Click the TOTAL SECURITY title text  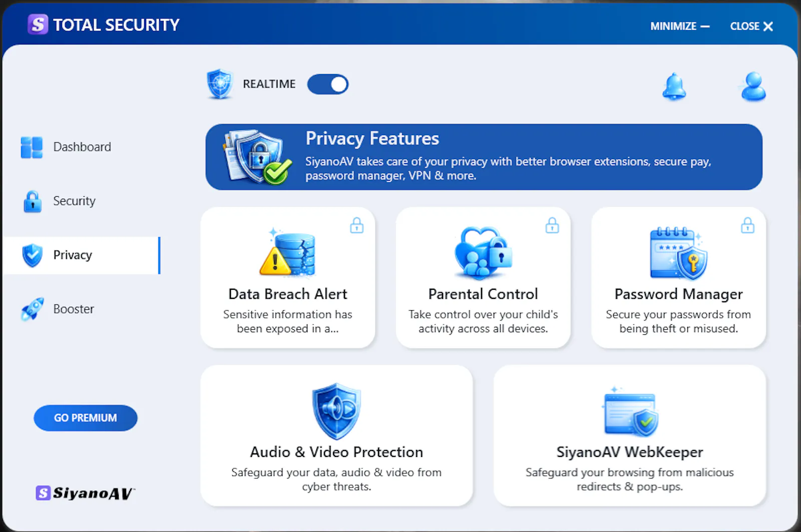pos(116,25)
